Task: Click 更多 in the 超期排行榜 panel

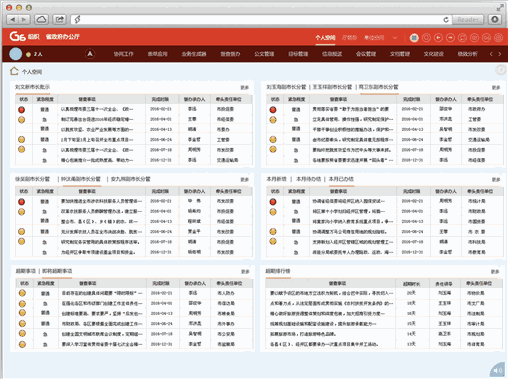Action: point(495,272)
